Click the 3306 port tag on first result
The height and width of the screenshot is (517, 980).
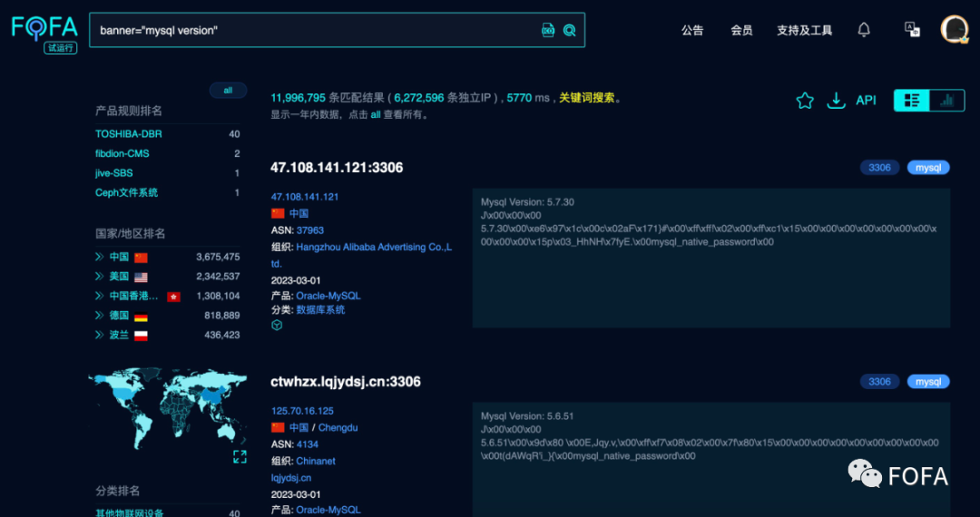pyautogui.click(x=879, y=167)
